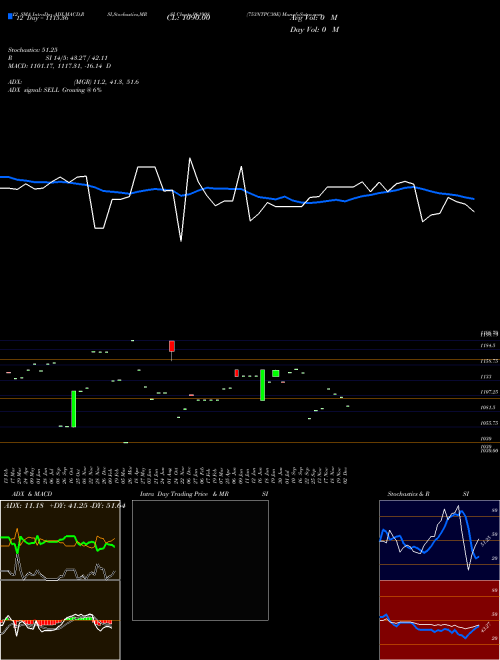
Task: Click the MACD histogram panel
Action: [x=60, y=620]
